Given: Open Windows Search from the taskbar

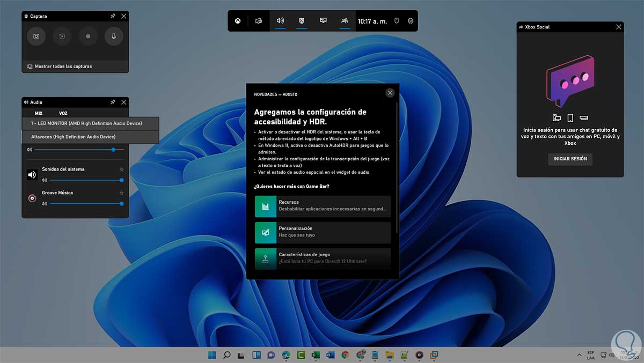Looking at the screenshot, I should click(x=227, y=355).
